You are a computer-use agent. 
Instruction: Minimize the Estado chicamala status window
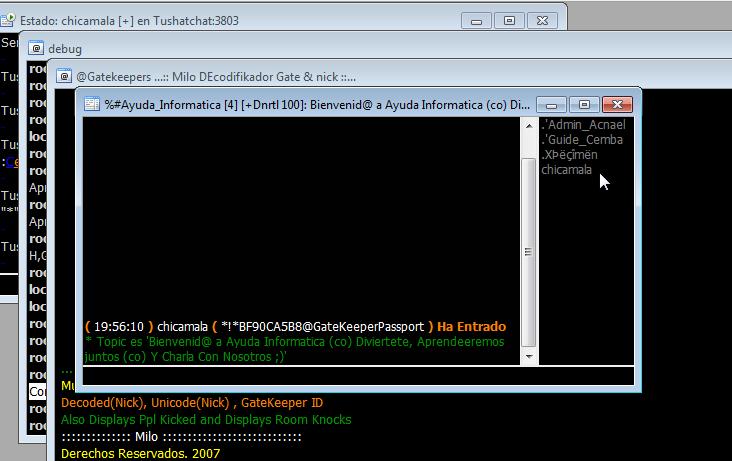click(x=476, y=21)
